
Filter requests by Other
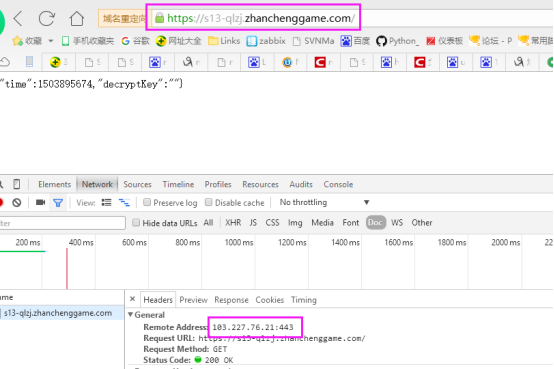pos(422,223)
